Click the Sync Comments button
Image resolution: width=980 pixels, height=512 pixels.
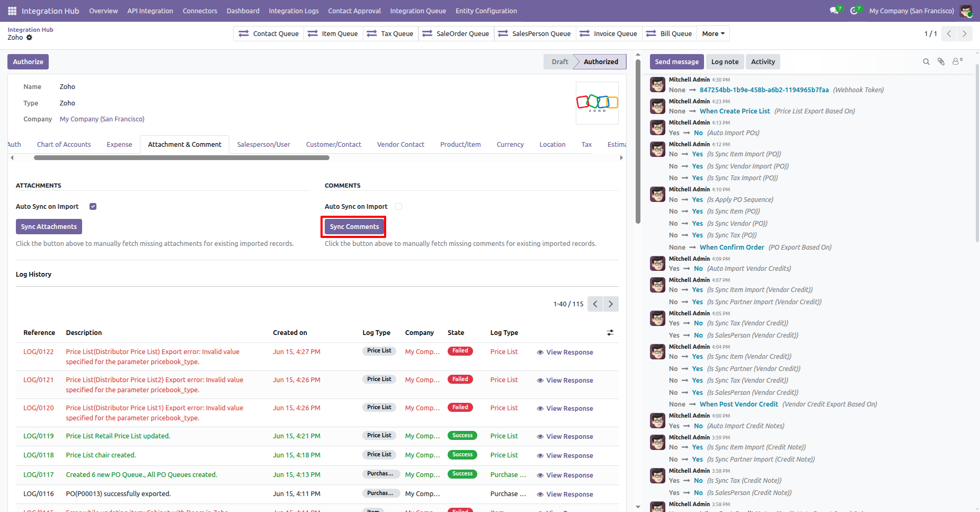[x=354, y=227]
